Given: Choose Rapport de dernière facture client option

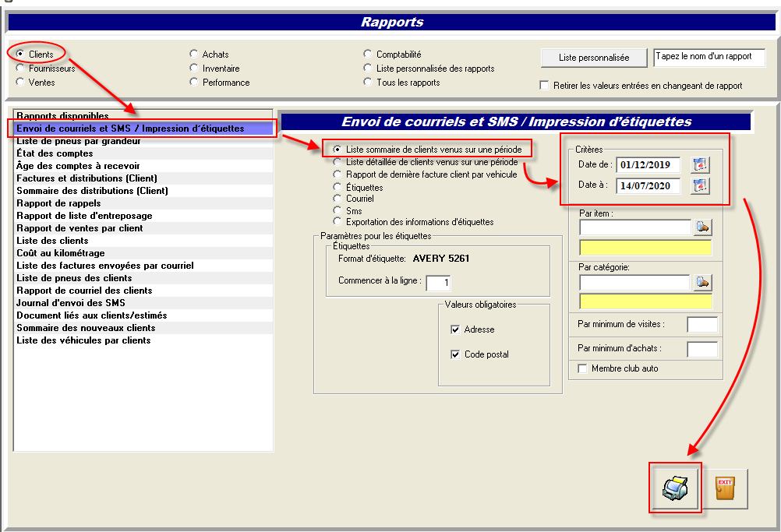Looking at the screenshot, I should point(337,174).
